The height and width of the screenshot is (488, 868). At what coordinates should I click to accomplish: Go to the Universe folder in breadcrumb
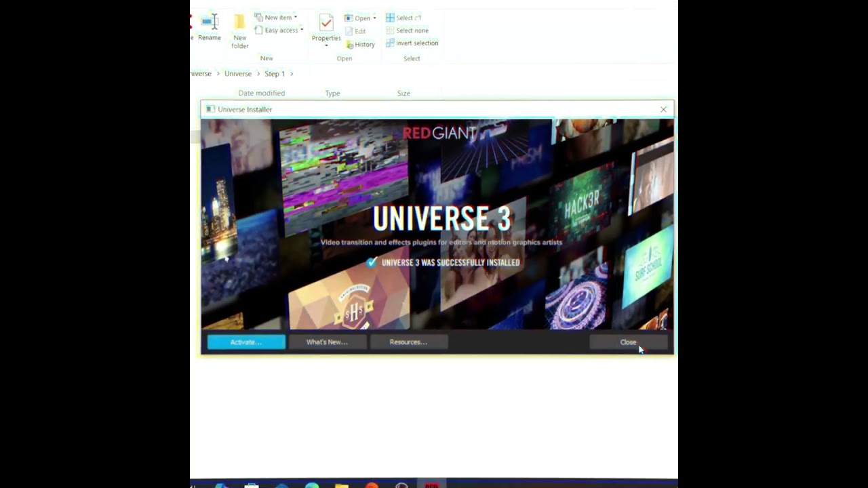pyautogui.click(x=238, y=73)
